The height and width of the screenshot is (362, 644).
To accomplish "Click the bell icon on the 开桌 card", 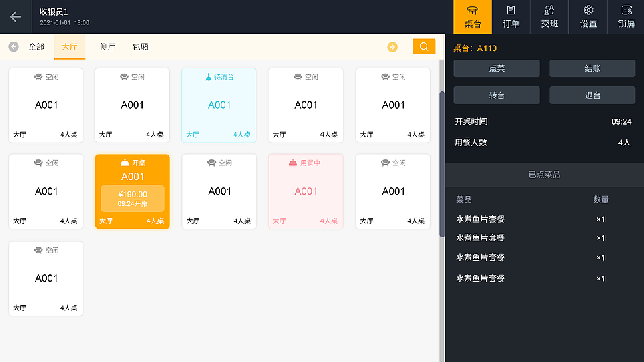I will pos(125,163).
